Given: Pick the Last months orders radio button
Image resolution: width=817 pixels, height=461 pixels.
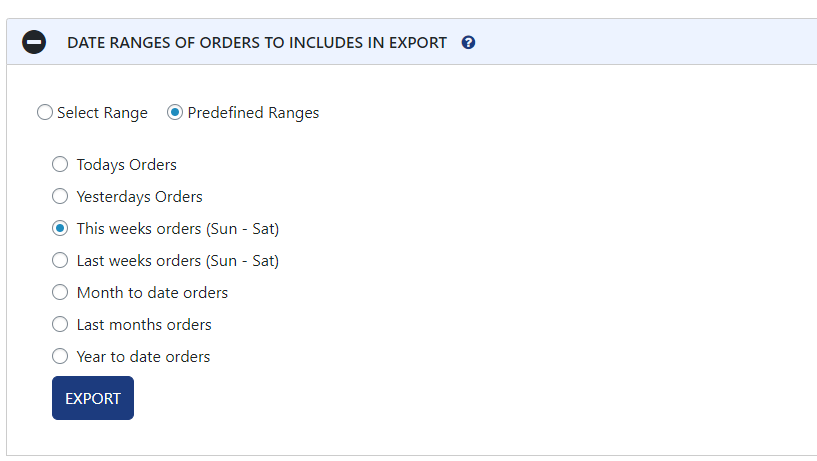Looking at the screenshot, I should 60,325.
